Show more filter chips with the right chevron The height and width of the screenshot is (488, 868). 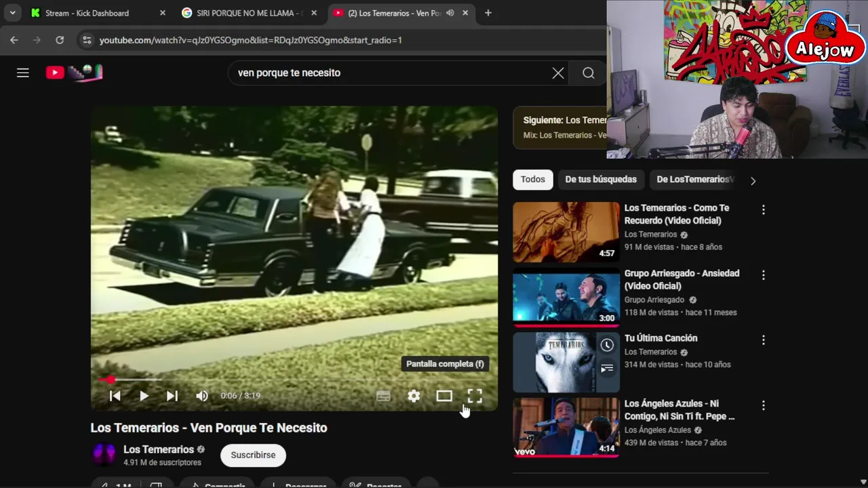tap(753, 180)
